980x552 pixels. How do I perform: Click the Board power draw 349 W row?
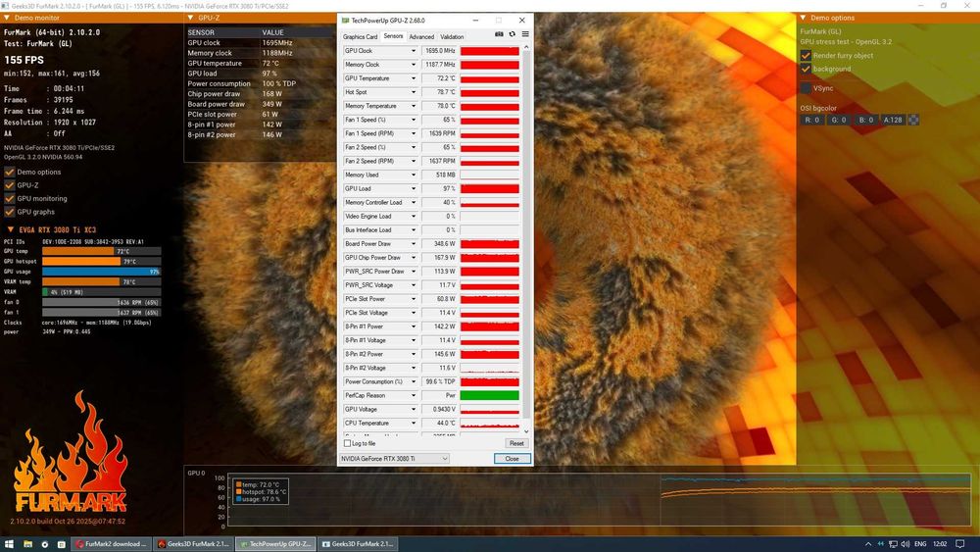258,104
